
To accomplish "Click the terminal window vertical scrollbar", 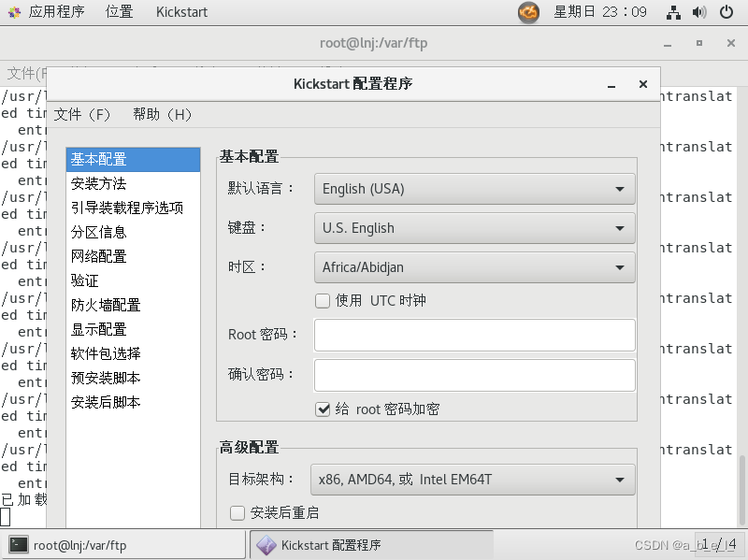I will [741, 489].
